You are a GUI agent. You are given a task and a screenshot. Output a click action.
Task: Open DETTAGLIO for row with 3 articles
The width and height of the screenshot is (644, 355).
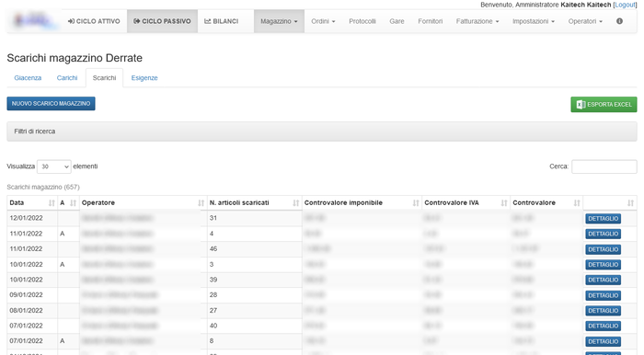[x=603, y=265]
